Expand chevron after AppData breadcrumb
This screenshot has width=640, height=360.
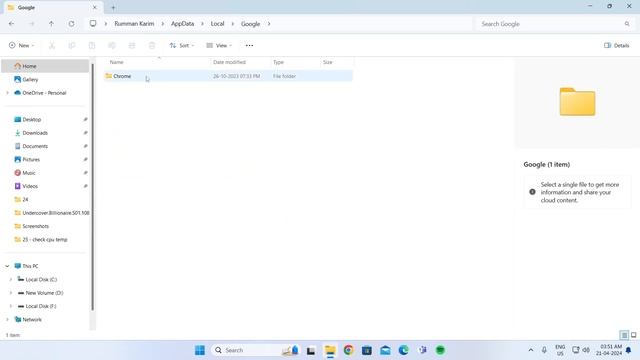[202, 24]
